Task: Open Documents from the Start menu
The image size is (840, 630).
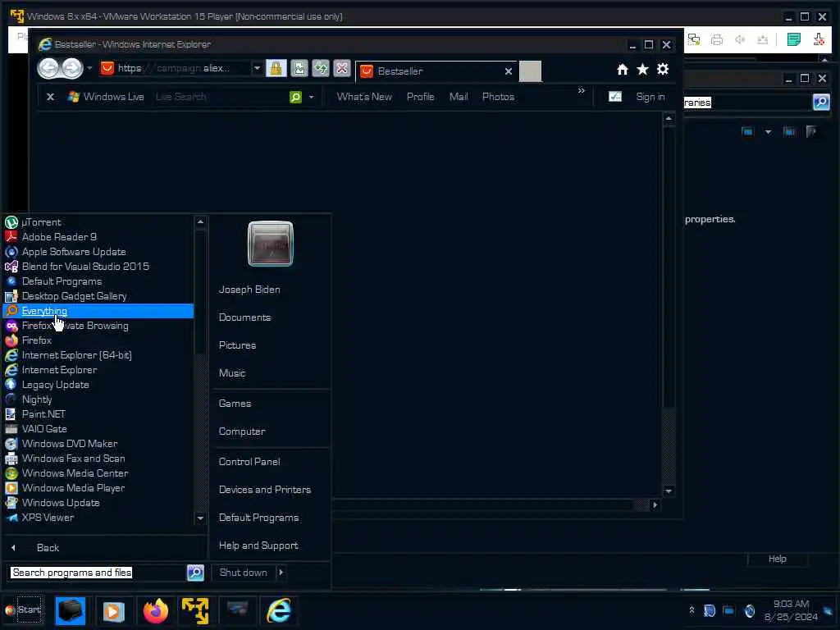Action: click(244, 317)
